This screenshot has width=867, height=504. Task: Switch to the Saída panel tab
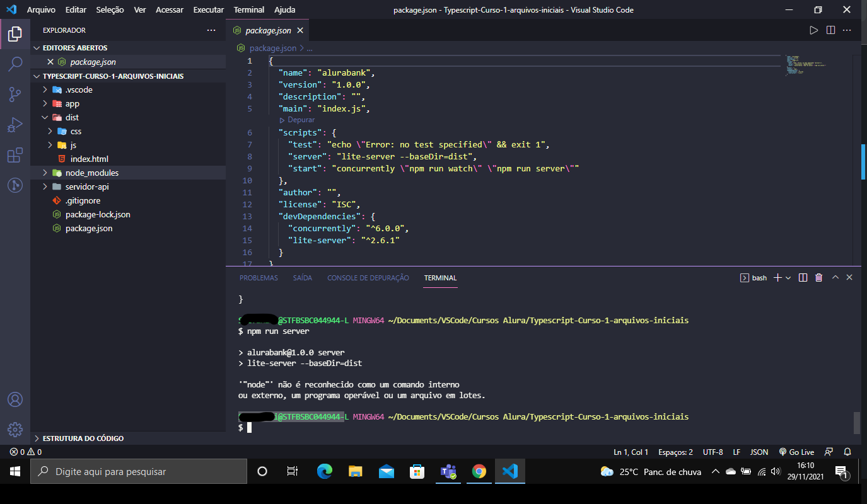[x=303, y=278]
